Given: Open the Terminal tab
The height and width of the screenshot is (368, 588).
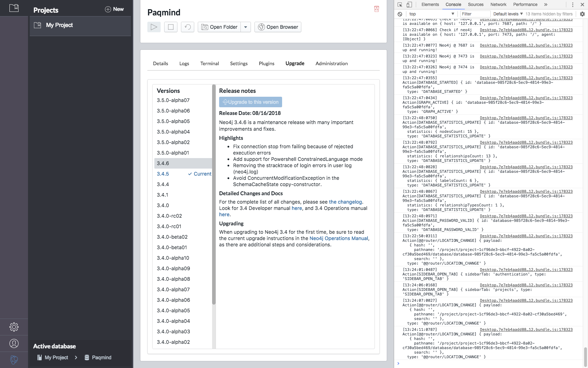Looking at the screenshot, I should [x=210, y=63].
